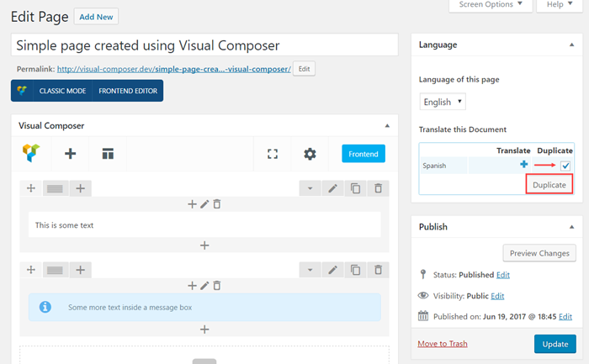Edit second row's column with pencil

(x=204, y=286)
